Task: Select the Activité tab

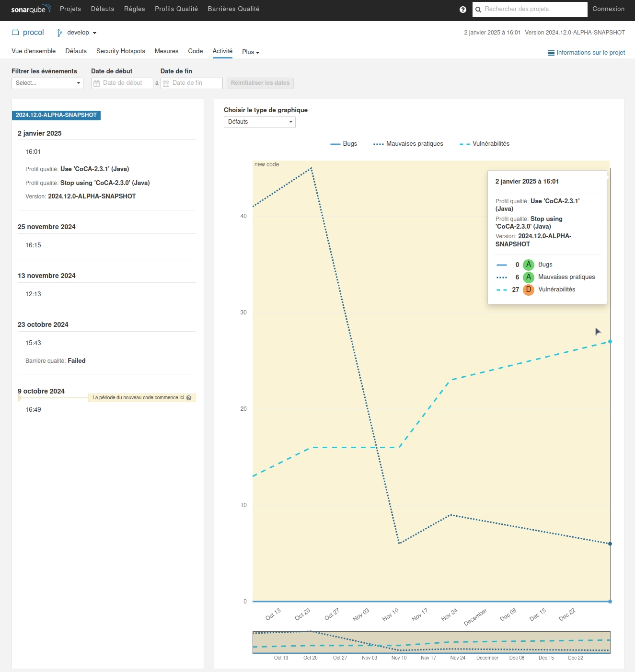Action: [x=222, y=51]
